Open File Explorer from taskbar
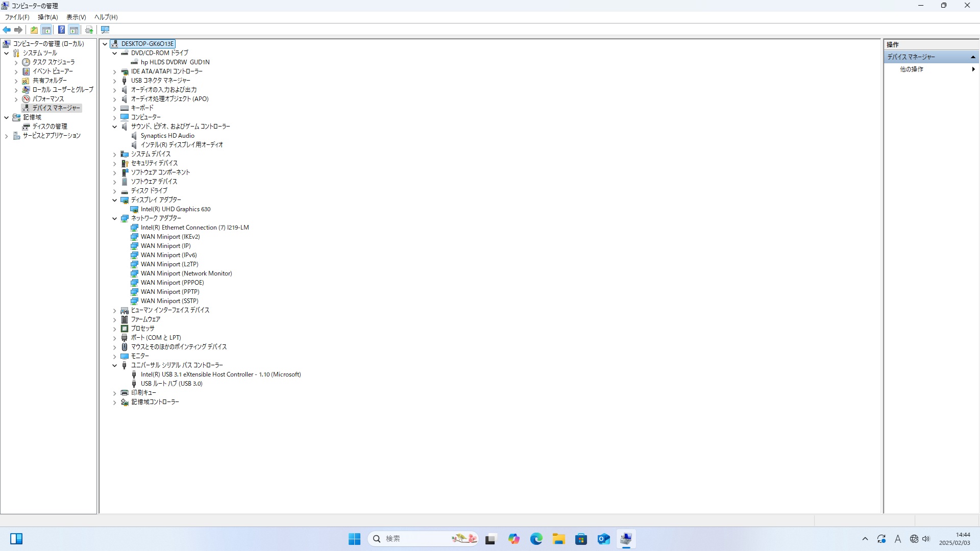The width and height of the screenshot is (980, 551). click(x=558, y=539)
